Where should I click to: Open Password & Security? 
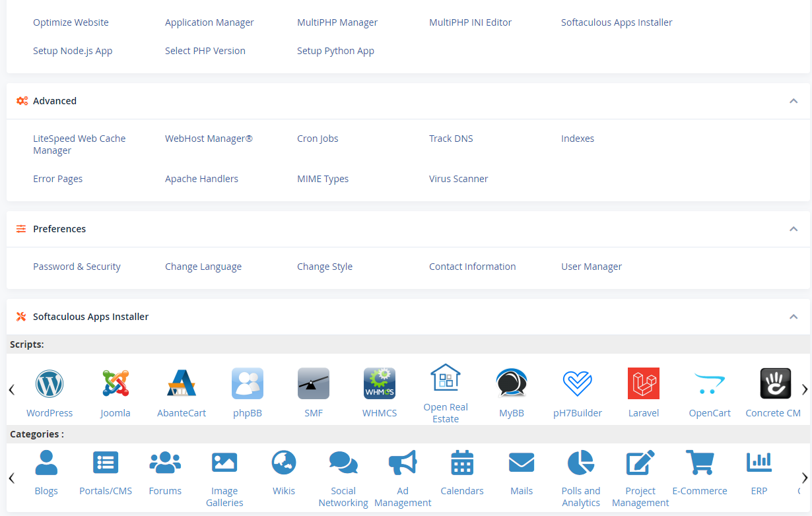tap(77, 267)
